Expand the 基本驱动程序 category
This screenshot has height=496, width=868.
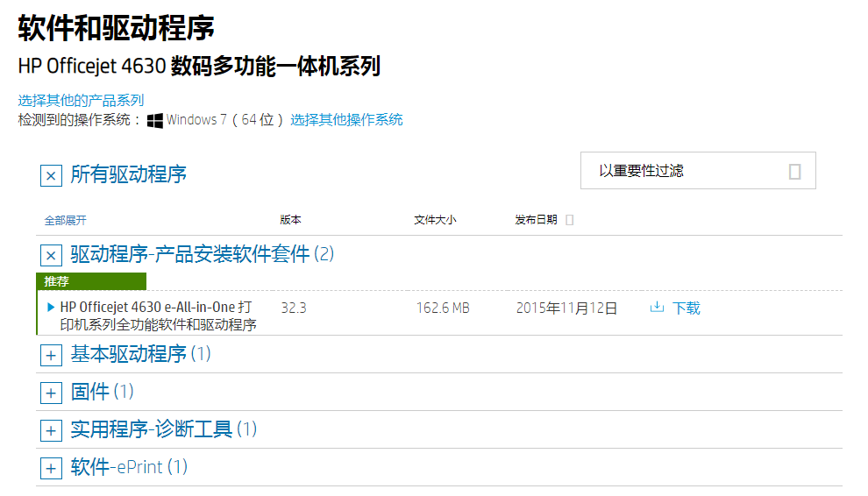tap(51, 356)
